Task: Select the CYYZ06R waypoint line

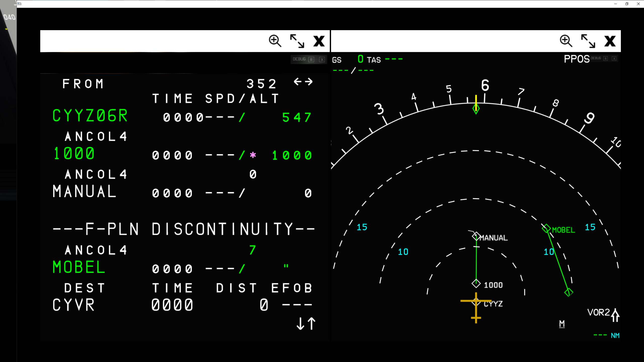Action: click(x=90, y=116)
